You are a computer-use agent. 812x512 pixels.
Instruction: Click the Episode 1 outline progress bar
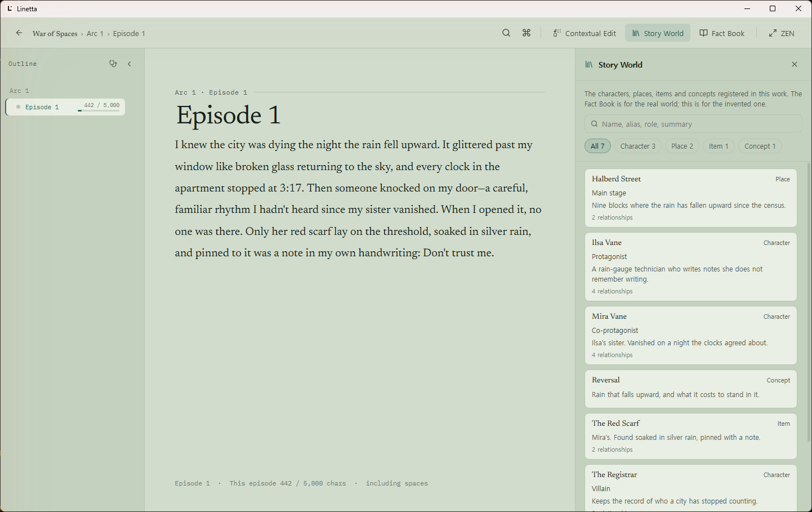point(99,111)
